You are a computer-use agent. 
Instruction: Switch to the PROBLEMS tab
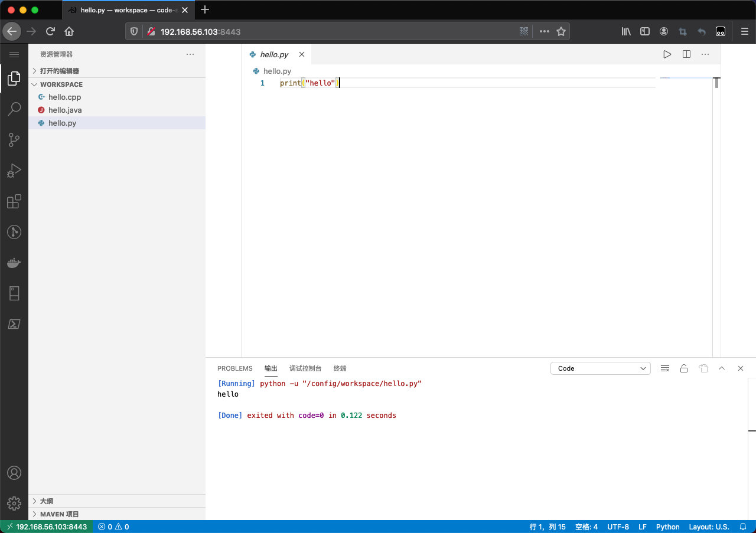[x=234, y=368]
